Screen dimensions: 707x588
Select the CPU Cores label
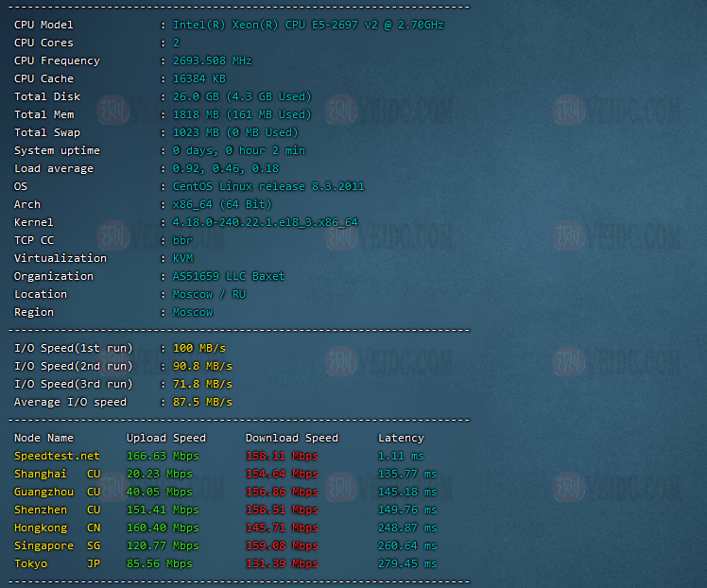[x=43, y=43]
